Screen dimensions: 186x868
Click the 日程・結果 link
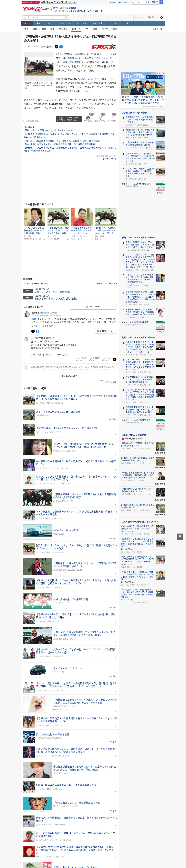(113, 284)
